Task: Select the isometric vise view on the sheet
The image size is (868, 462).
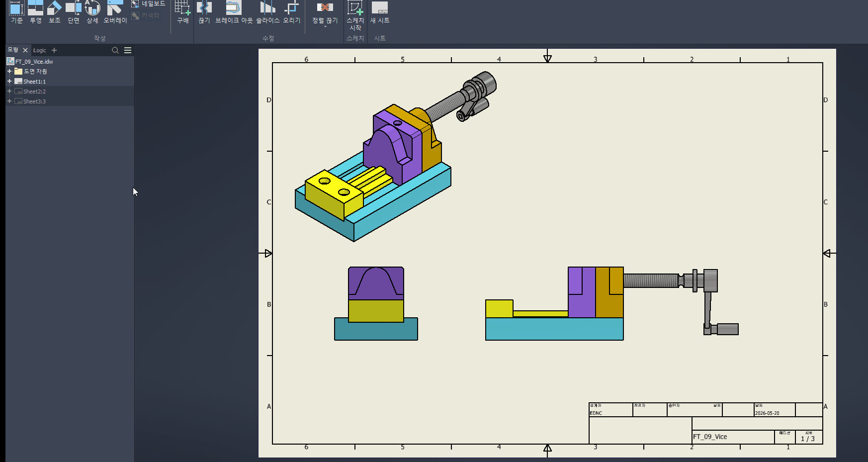Action: coord(396,156)
